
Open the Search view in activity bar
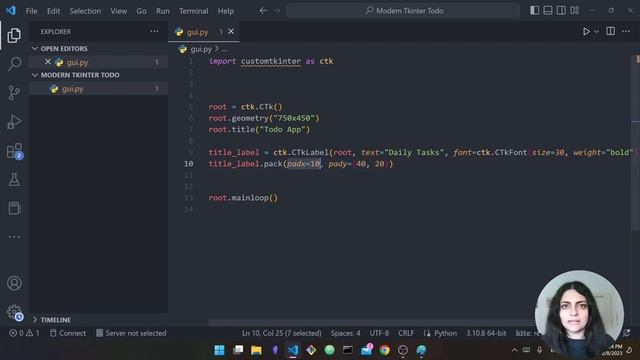pyautogui.click(x=14, y=64)
